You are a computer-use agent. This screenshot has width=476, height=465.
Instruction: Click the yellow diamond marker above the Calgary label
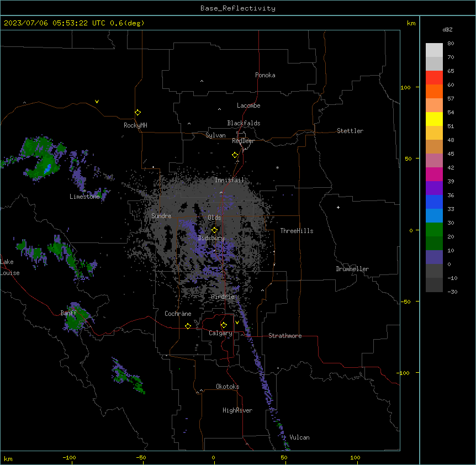(x=224, y=325)
